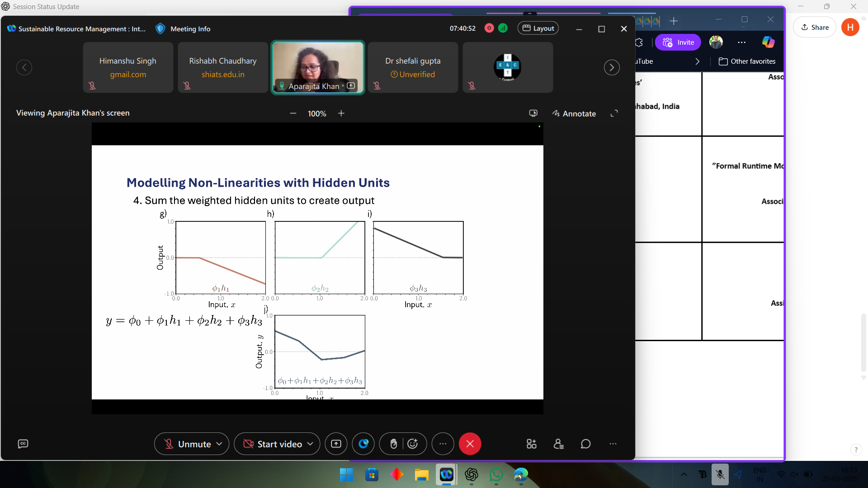
Task: Open the Participants panel
Action: point(559,444)
